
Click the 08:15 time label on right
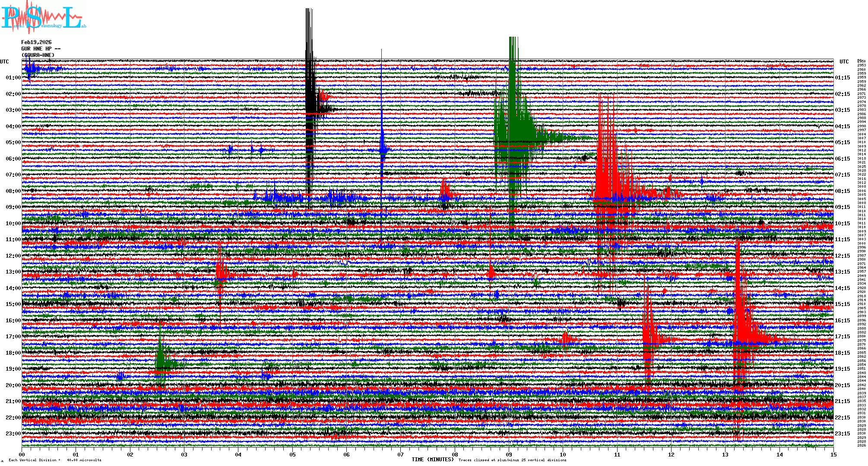(x=842, y=191)
